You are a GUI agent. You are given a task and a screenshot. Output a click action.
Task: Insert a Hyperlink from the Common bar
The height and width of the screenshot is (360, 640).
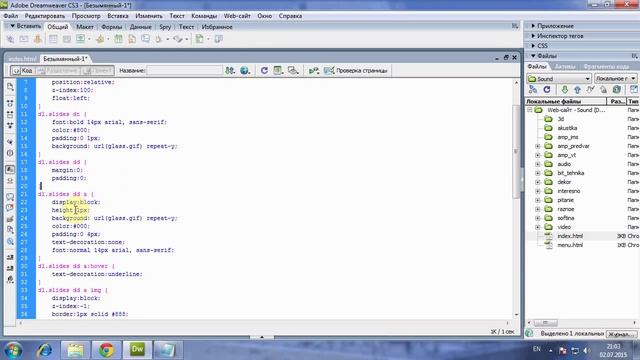(x=10, y=39)
